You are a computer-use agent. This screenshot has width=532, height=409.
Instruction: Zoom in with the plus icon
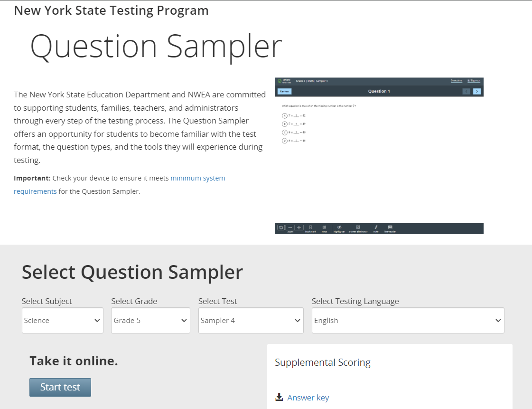coord(299,228)
